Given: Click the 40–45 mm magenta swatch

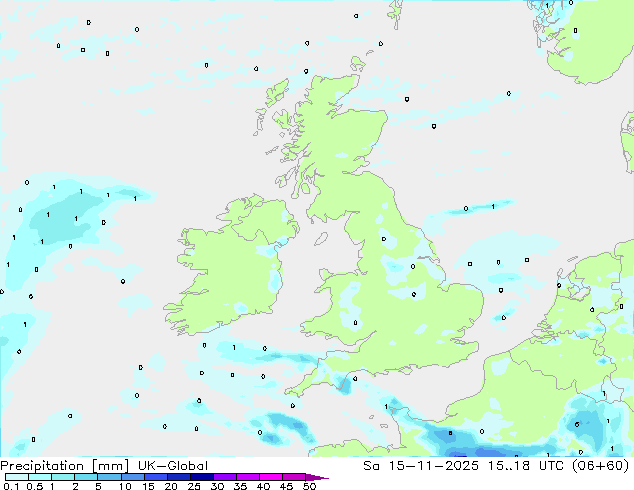Looking at the screenshot, I should 271,477.
